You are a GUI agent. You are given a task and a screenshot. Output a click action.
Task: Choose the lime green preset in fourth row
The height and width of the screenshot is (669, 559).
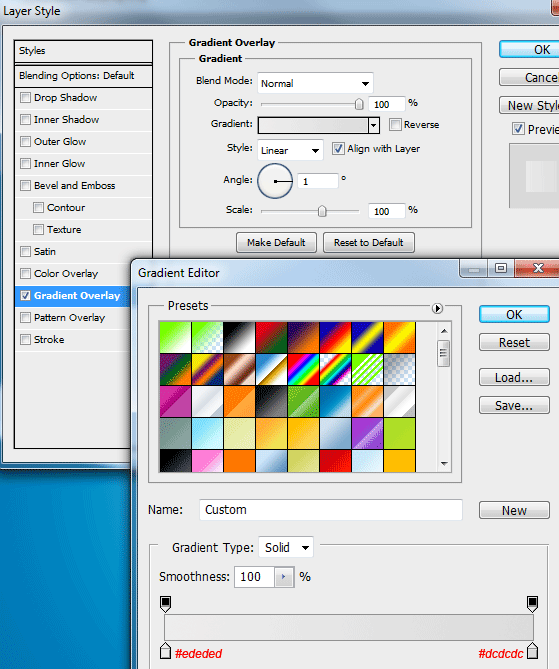[399, 433]
